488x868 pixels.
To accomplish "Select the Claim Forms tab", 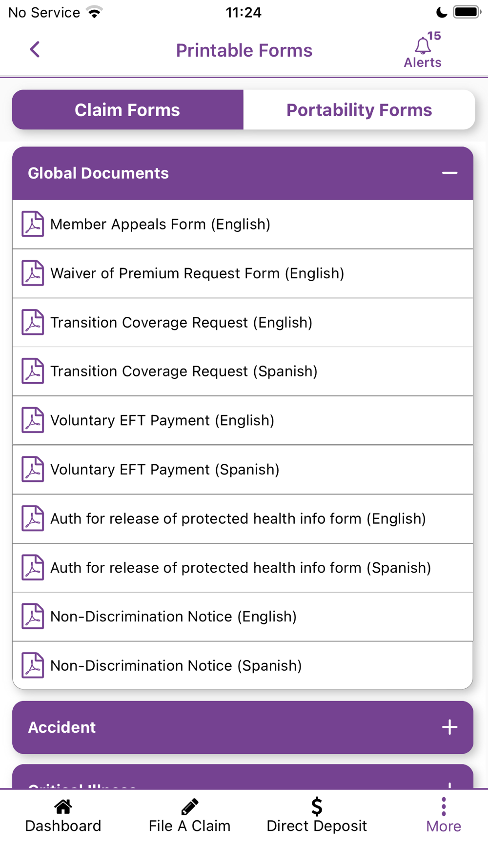I will [127, 110].
